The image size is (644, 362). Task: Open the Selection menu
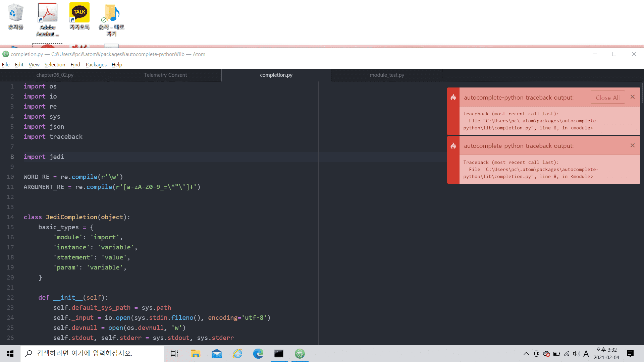55,65
